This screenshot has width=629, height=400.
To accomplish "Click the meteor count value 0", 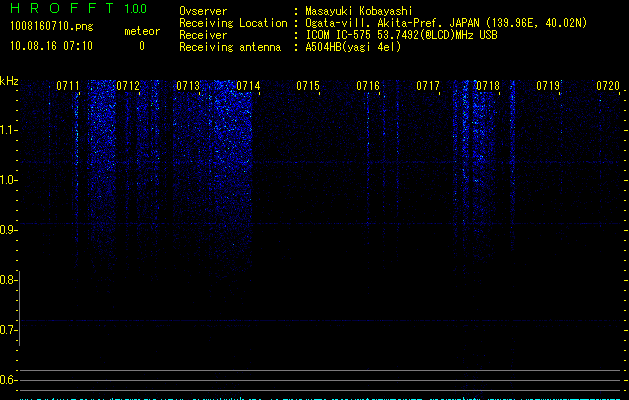I will [142, 46].
